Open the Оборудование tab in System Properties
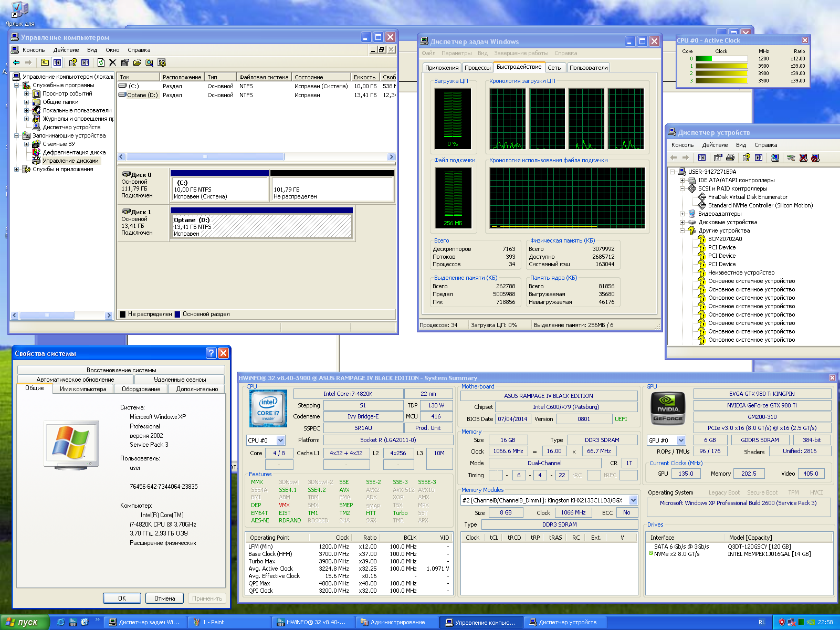 (x=141, y=389)
